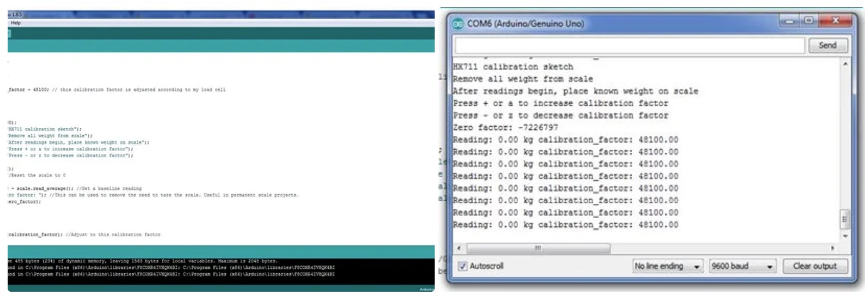Click the scroll down arrow in Serial Monitor
Viewport: 868px width, 293px height.
[x=845, y=235]
